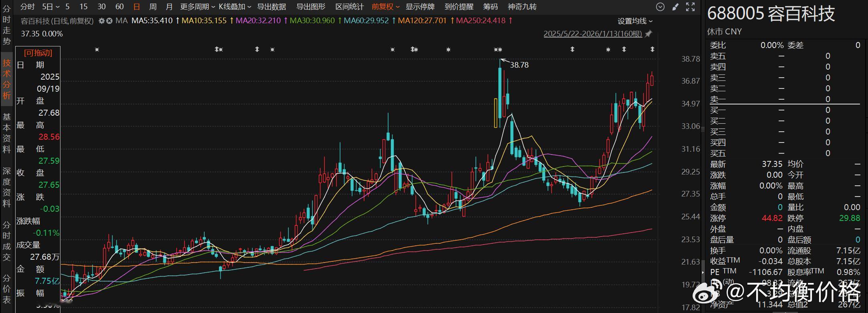This screenshot has width=868, height=313.
Task: Click the 容百科技(日线,前复权) chart title
Action: (57, 21)
